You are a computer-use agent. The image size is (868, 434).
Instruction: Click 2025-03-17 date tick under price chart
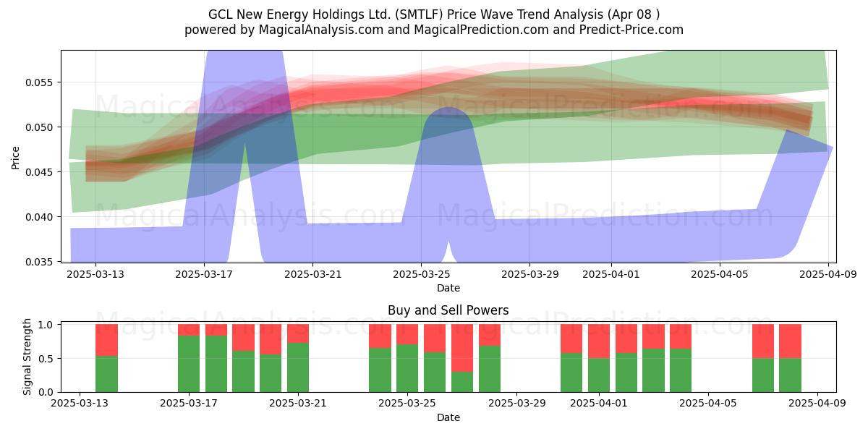(x=204, y=274)
